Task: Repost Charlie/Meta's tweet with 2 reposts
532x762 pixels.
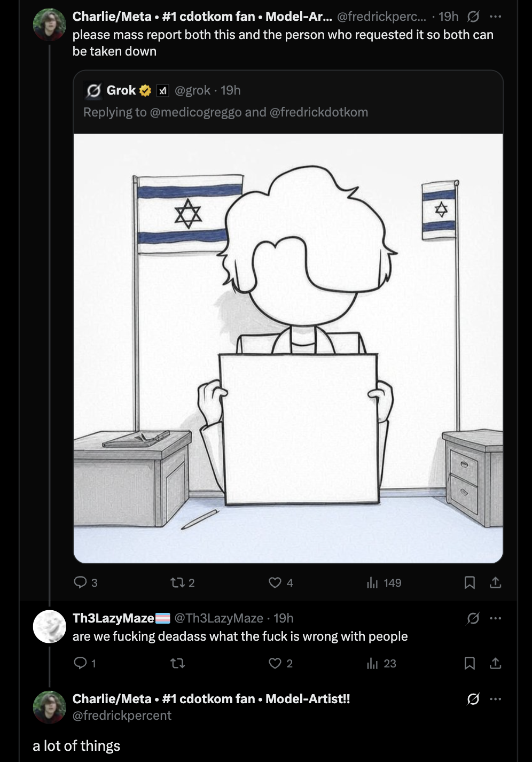Action: [182, 582]
